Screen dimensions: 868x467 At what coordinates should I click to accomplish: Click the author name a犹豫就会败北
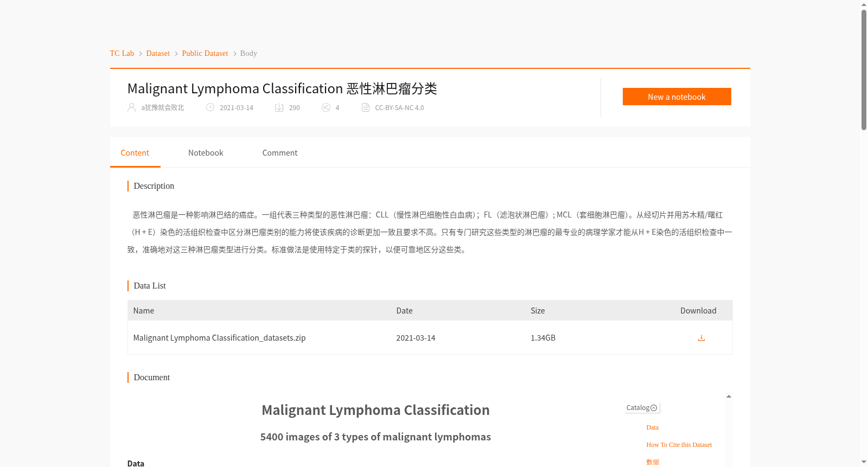tap(163, 107)
